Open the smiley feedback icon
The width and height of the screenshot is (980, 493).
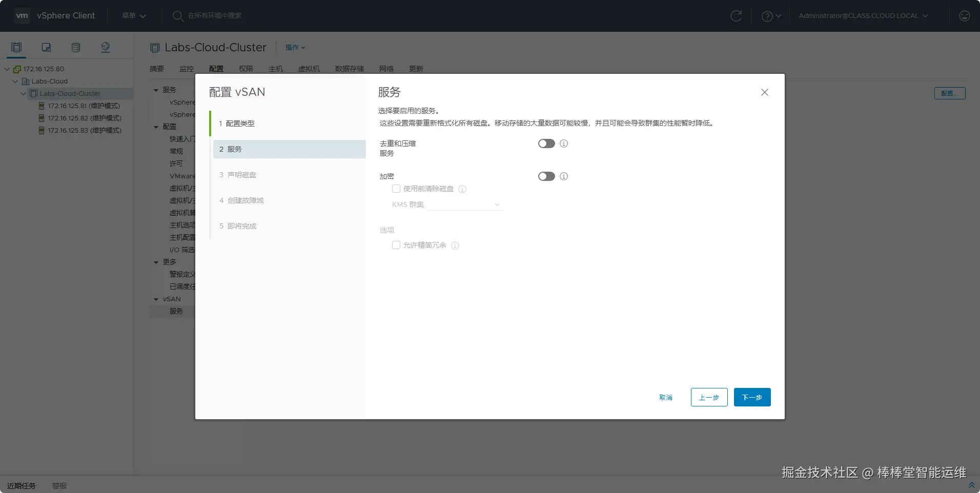964,16
